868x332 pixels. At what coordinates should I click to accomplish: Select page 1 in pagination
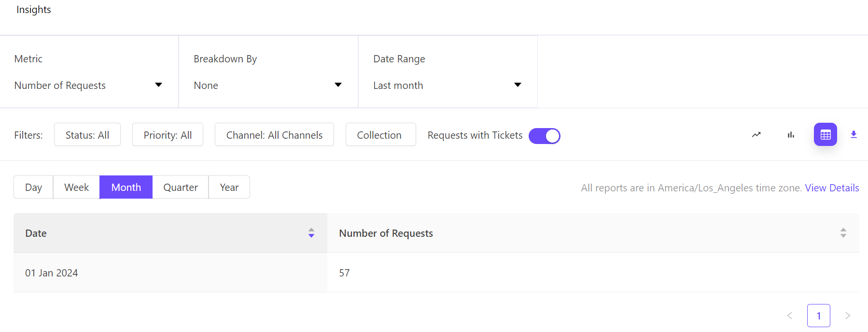(x=818, y=316)
